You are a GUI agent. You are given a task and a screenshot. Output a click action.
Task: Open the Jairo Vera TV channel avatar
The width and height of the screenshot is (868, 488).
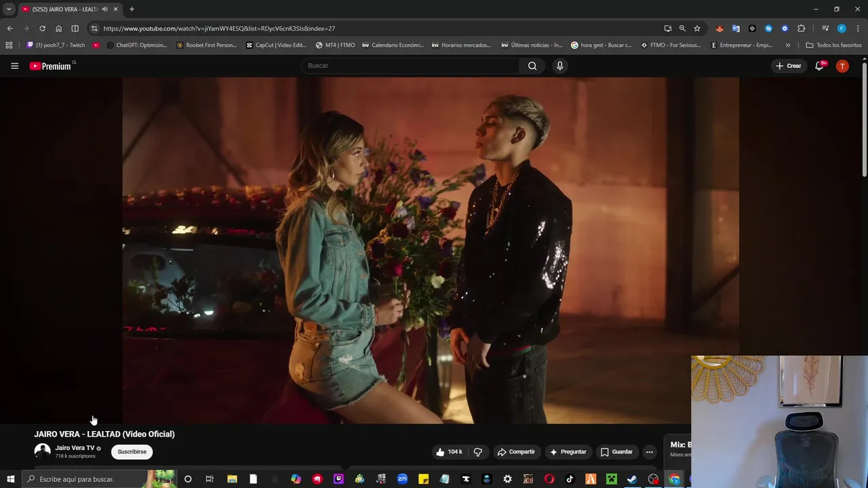click(x=42, y=451)
